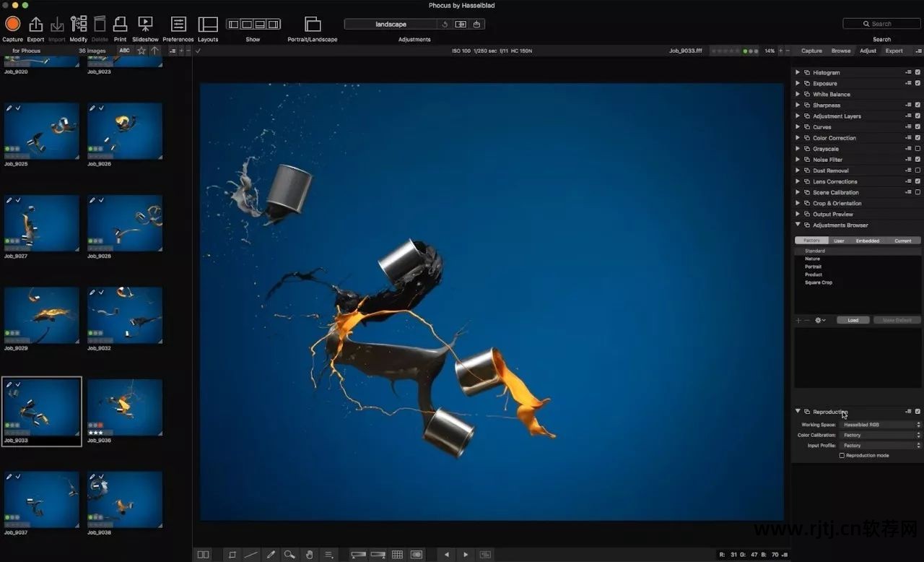
Task: Click the orange Capture button
Action: click(x=12, y=24)
